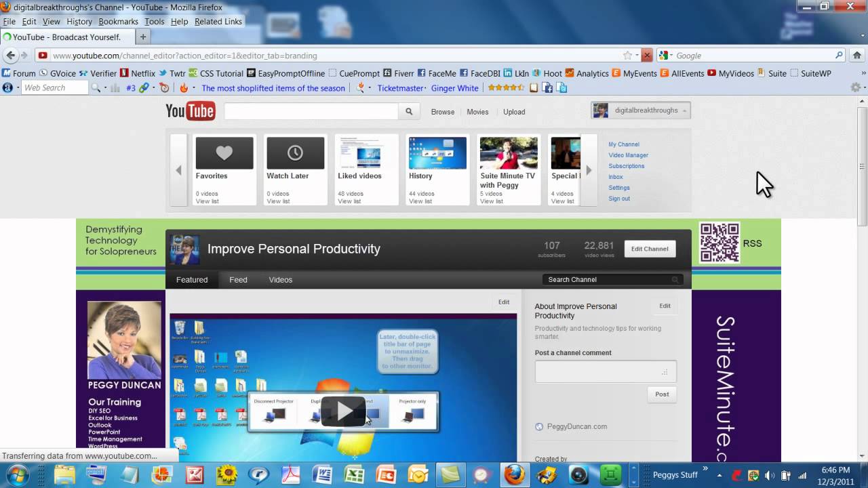Click the YouTube logo
This screenshot has width=868, height=488.
[x=191, y=110]
